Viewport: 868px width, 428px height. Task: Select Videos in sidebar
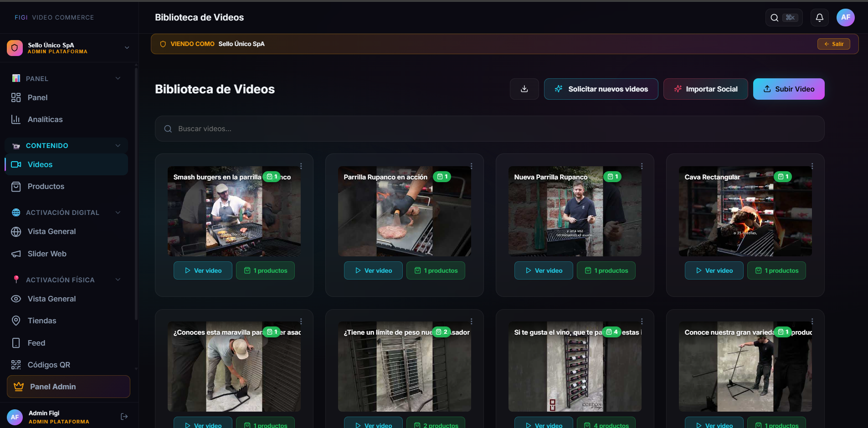66,164
